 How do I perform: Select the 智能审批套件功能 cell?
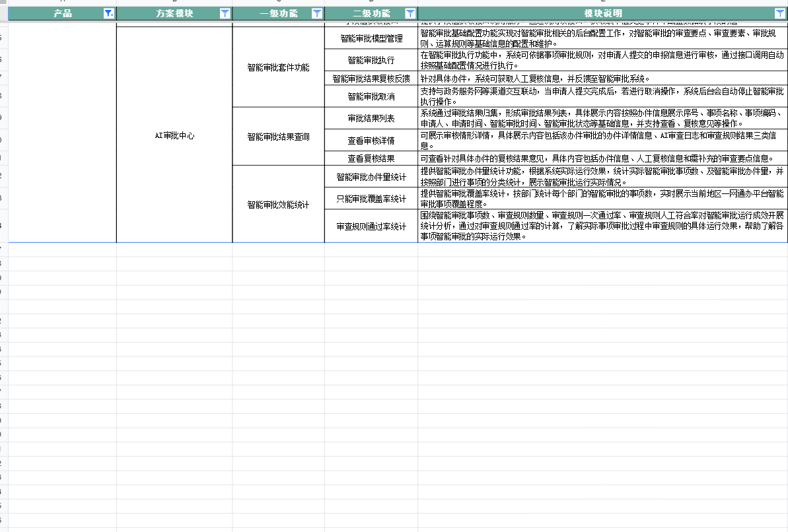click(x=278, y=66)
